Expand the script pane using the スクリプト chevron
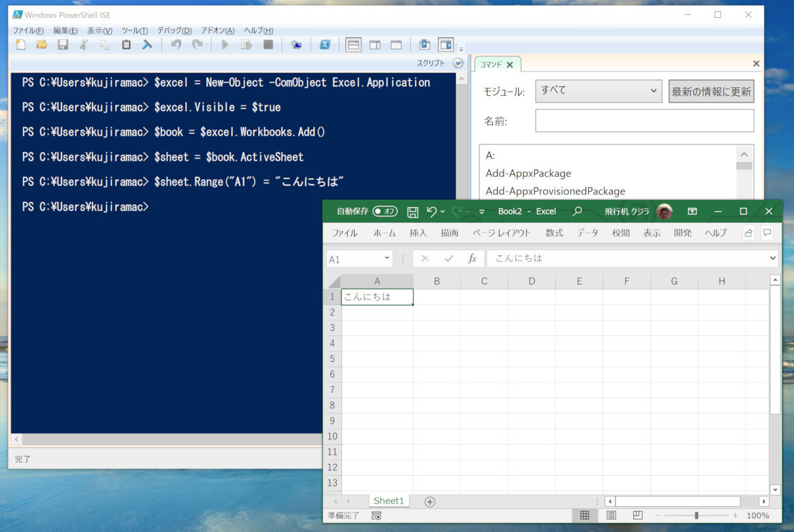The image size is (794, 532). pos(458,64)
